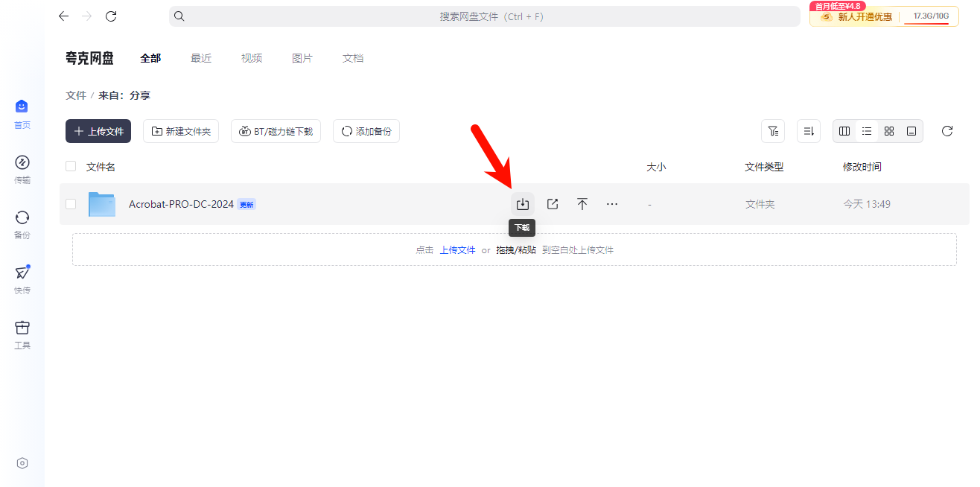
Task: Click the 今天 13:49 modified time
Action: pyautogui.click(x=867, y=204)
